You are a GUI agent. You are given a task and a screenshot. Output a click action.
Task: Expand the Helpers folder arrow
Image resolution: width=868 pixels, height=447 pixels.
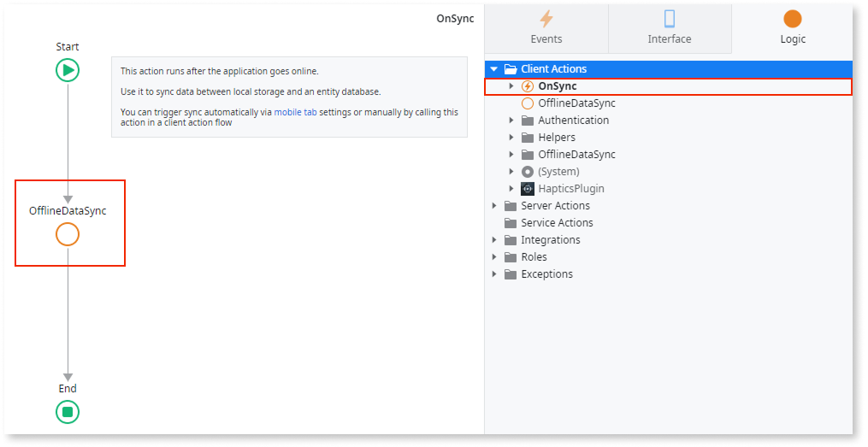[511, 138]
